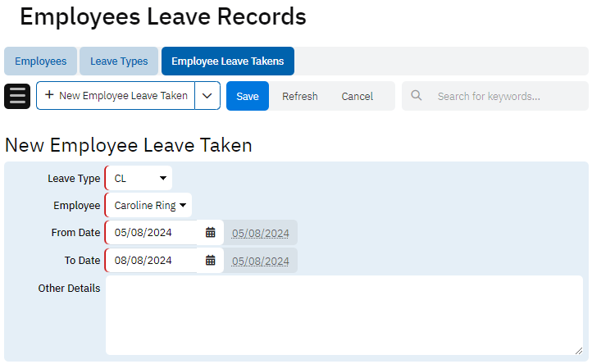Select the Employee Leave Takens tab

pyautogui.click(x=227, y=61)
